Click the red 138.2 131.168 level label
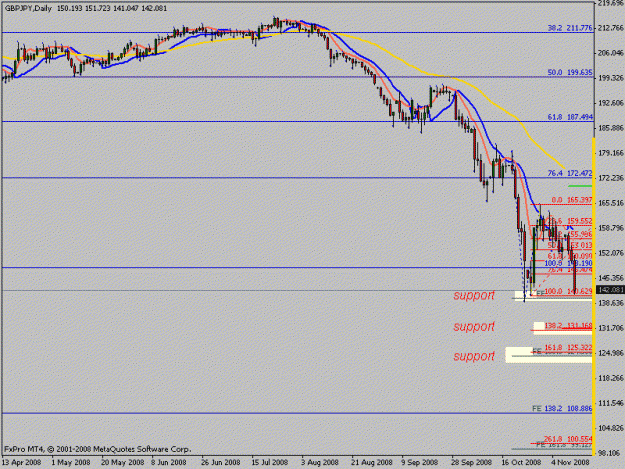The height and width of the screenshot is (469, 625). [568, 326]
